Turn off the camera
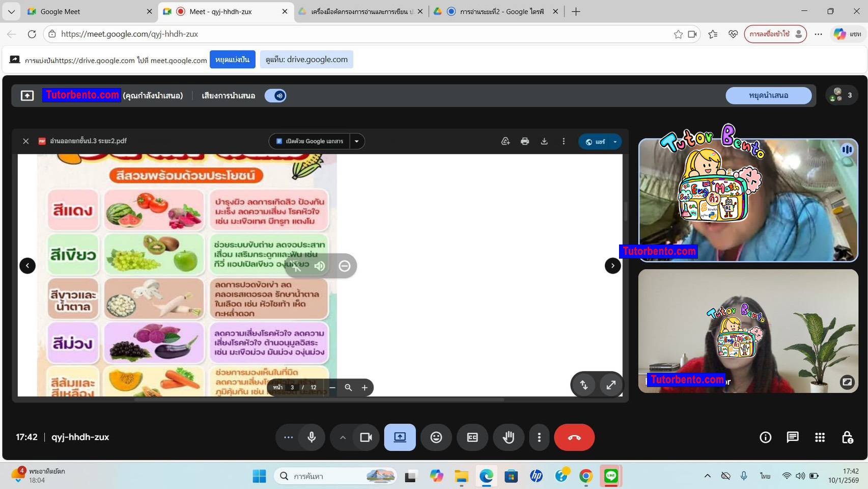This screenshot has height=489, width=868. [366, 437]
